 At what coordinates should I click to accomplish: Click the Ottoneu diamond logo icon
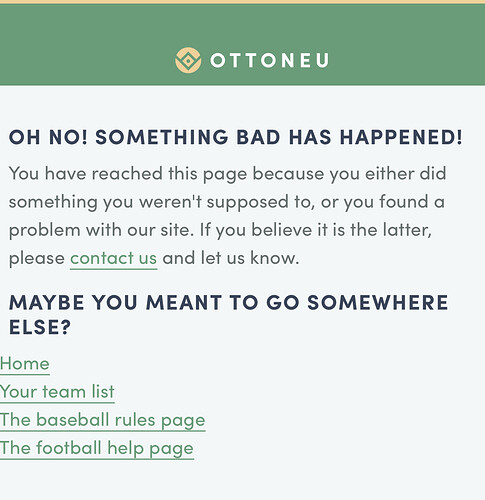pos(188,60)
